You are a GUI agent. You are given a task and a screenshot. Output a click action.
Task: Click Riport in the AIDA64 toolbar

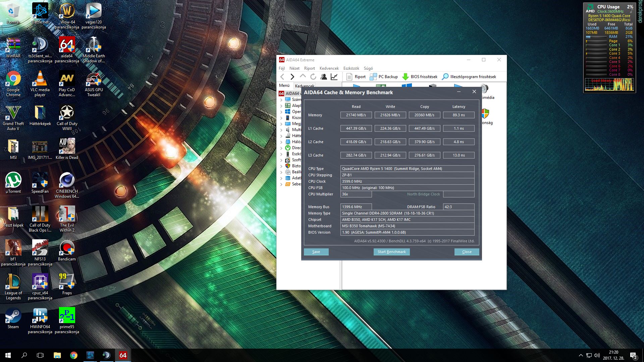356,77
